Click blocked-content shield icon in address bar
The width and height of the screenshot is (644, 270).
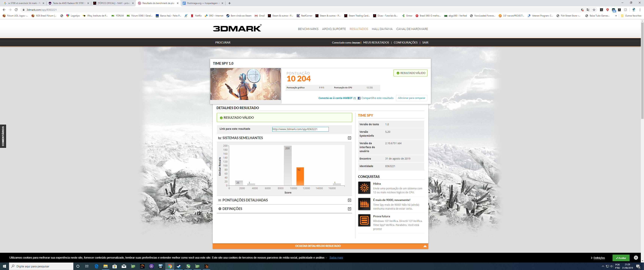point(582,10)
